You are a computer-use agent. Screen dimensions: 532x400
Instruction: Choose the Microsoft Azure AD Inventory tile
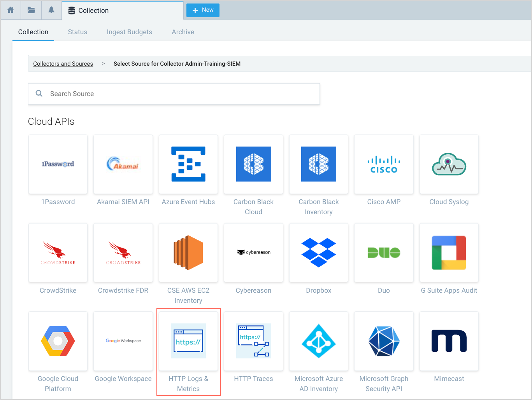318,341
